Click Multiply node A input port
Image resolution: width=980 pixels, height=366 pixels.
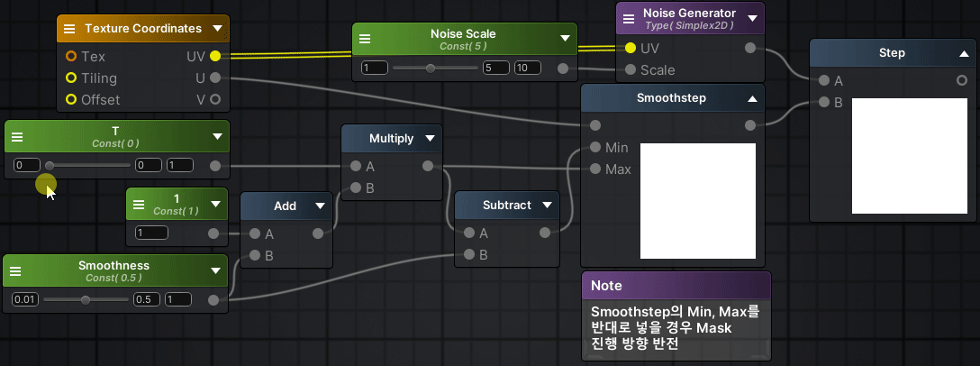tap(356, 167)
